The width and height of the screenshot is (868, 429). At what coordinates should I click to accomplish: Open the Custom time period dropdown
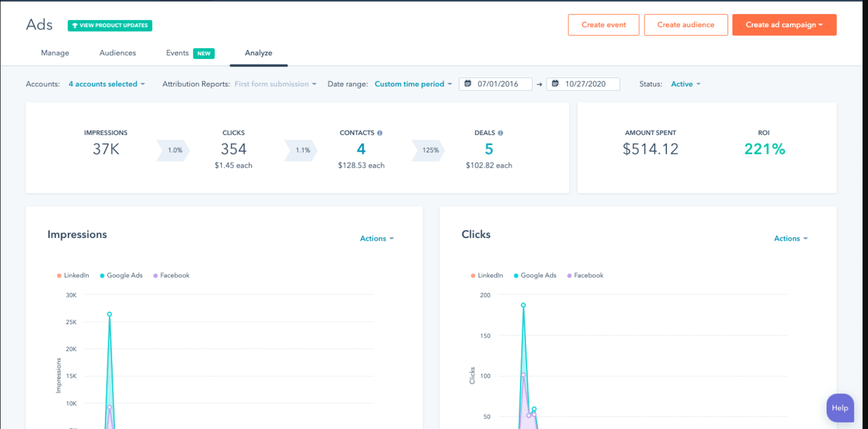click(x=413, y=84)
